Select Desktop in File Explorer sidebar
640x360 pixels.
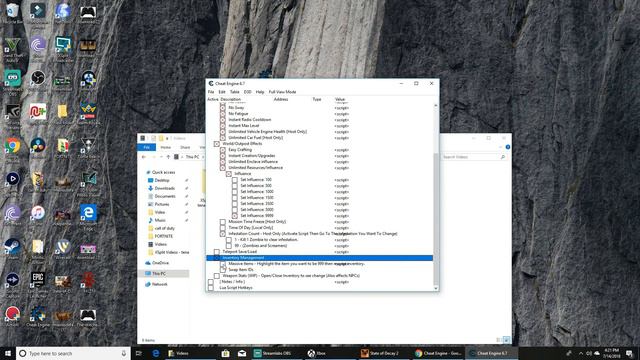tap(162, 180)
